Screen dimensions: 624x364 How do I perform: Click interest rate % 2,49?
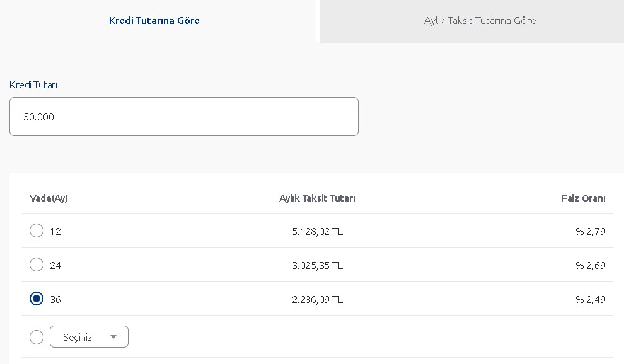591,300
